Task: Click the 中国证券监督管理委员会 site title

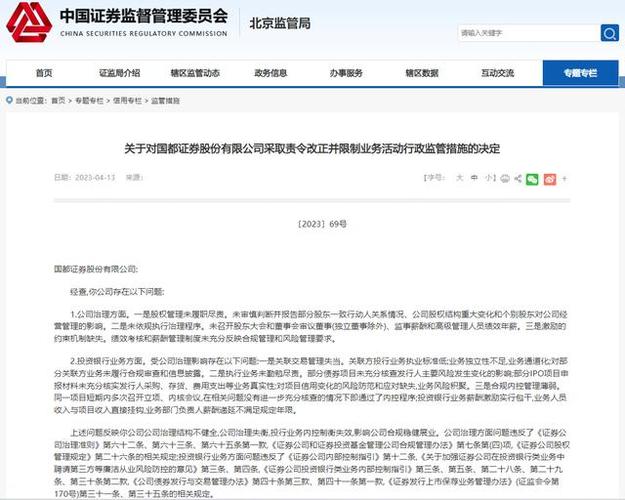Action: (x=144, y=16)
